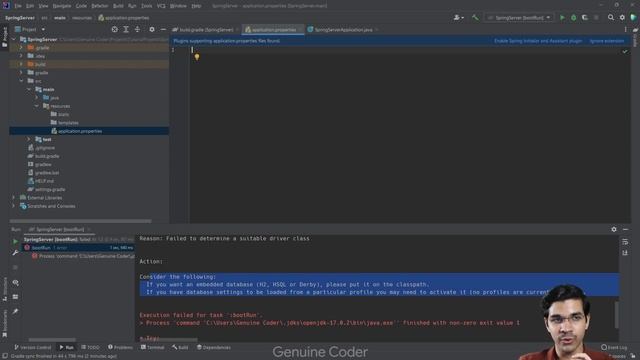Image resolution: width=640 pixels, height=360 pixels.
Task: Click the lightbulb intention icon in the editor
Action: pos(197,57)
